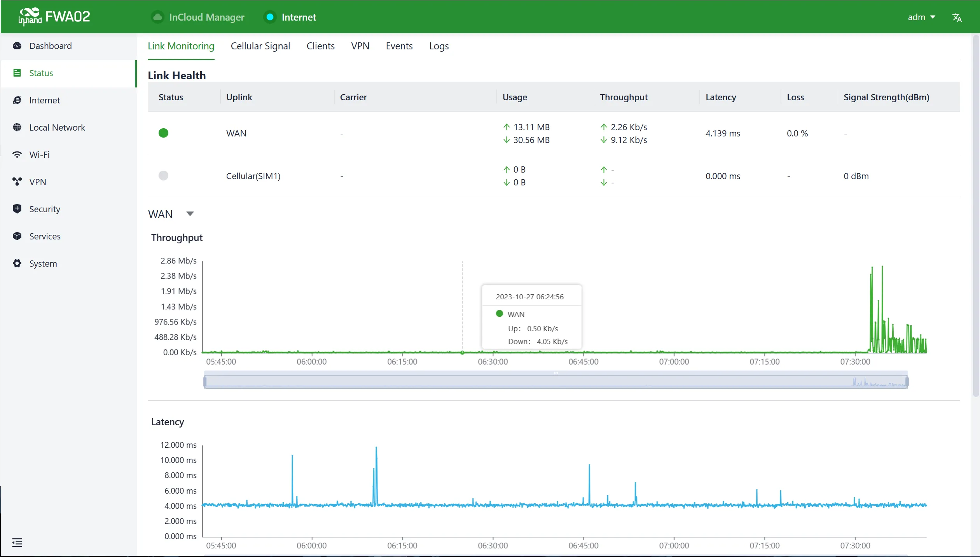The width and height of the screenshot is (980, 557).
Task: Click the Cellular(SIM1) uplink name
Action: (253, 176)
